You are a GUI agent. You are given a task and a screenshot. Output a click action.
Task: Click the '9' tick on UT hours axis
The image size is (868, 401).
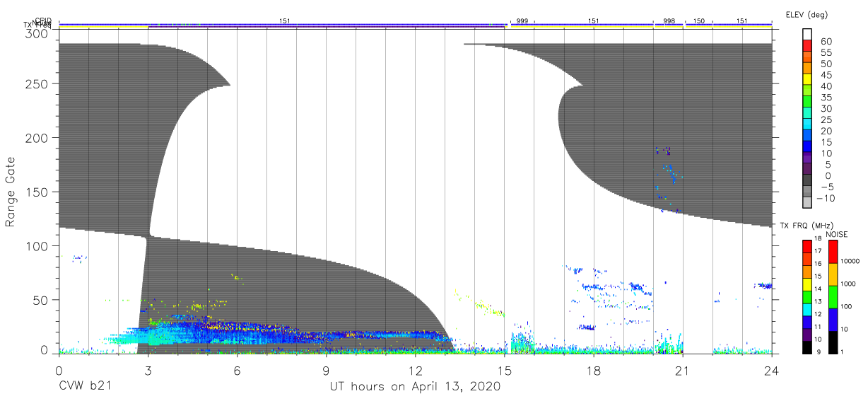327,369
